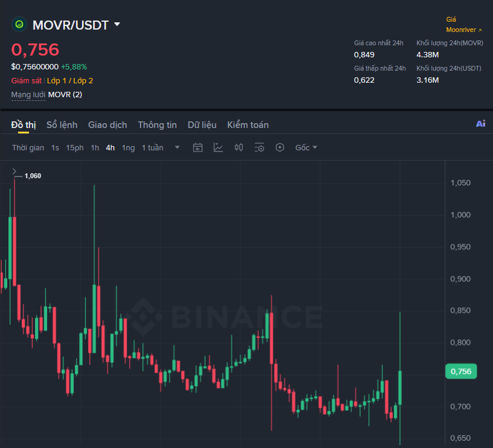The width and height of the screenshot is (493, 448).
Task: Click the 0,650 price axis label
Action: (460, 438)
